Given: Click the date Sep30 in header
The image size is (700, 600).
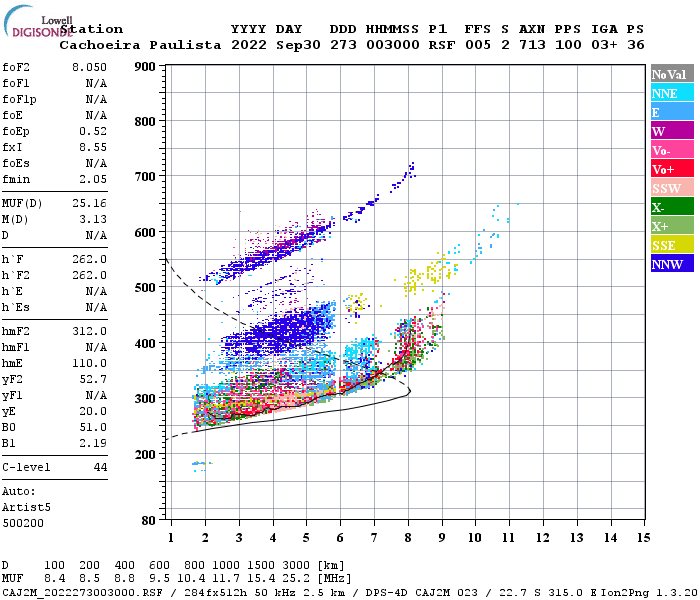Looking at the screenshot, I should (298, 45).
